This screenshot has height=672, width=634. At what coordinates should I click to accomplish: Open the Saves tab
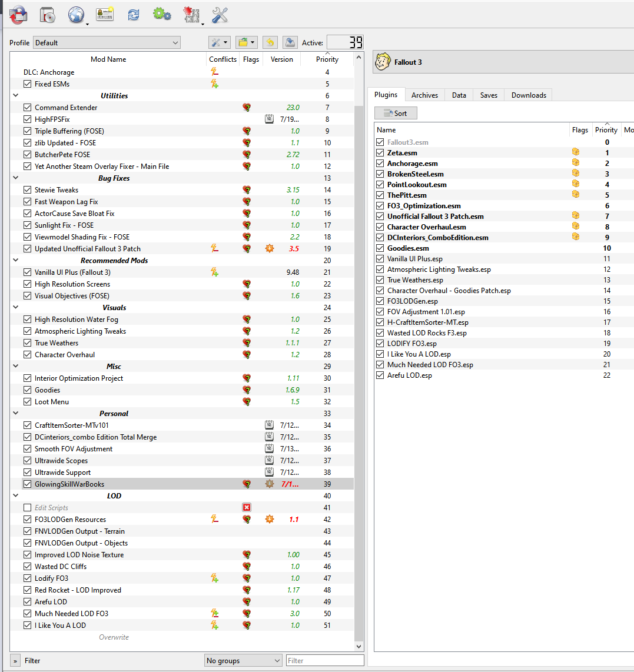click(489, 95)
